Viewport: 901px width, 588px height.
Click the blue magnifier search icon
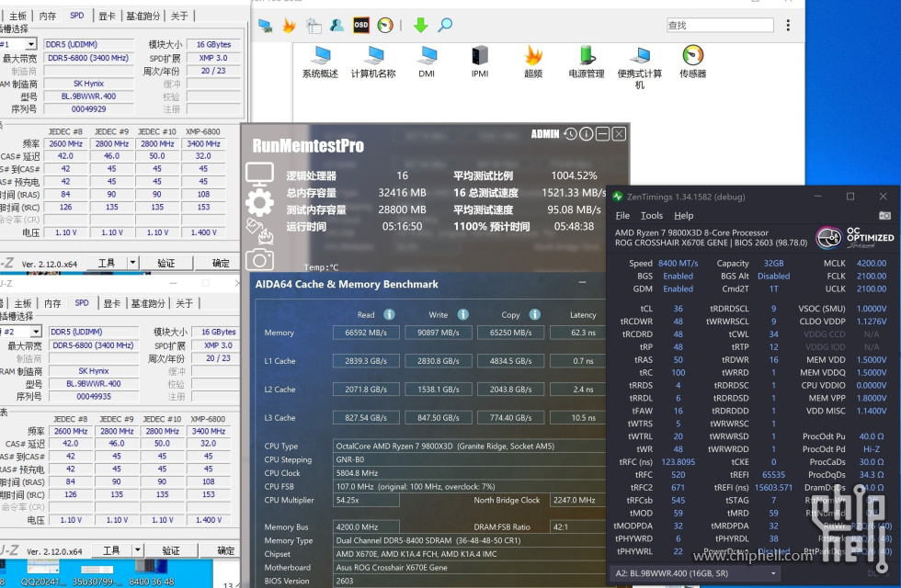point(445,26)
